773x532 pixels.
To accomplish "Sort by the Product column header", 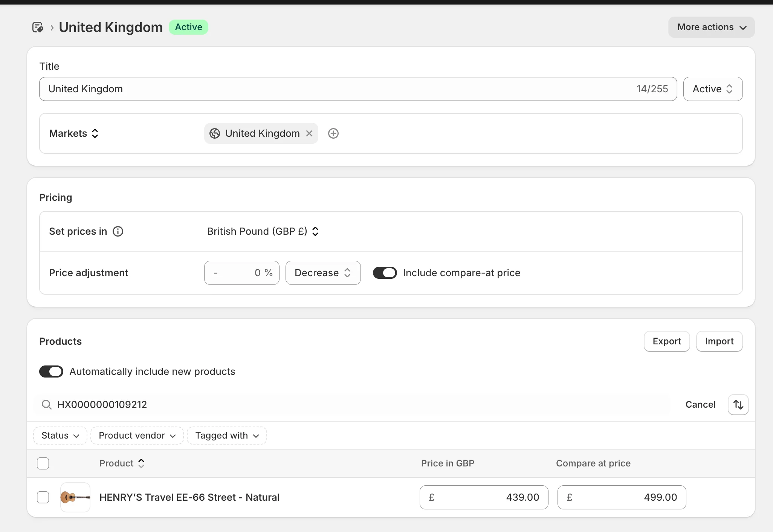I will click(122, 463).
